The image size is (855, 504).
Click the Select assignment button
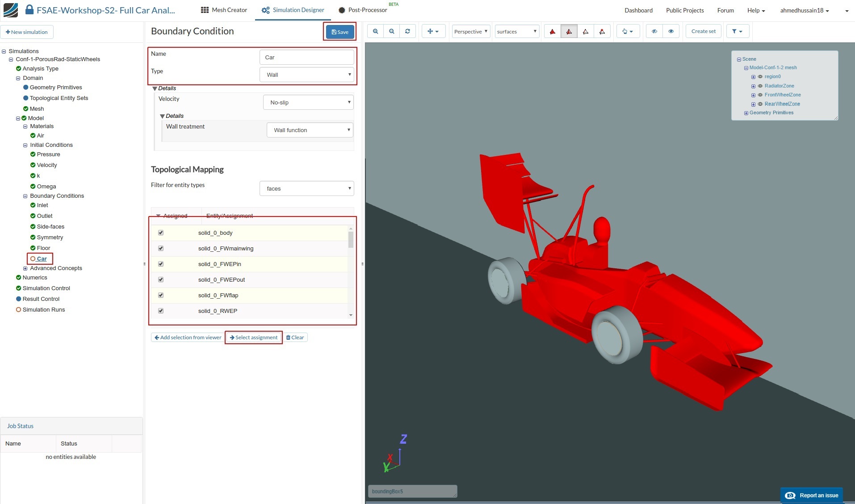[x=254, y=337]
